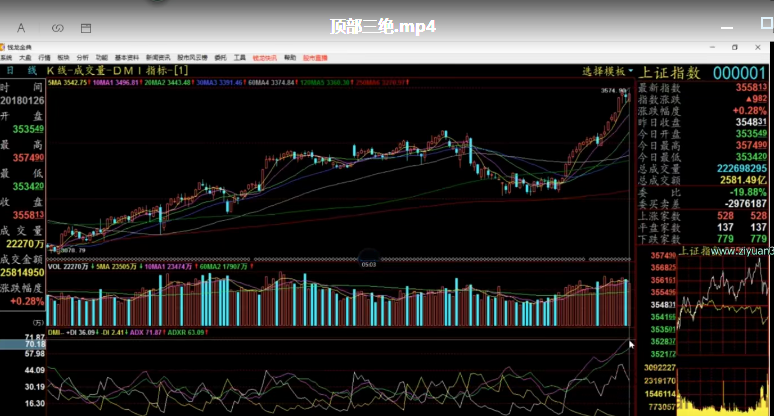
Task: Click the highlighted 70.18 axis value
Action: point(35,344)
